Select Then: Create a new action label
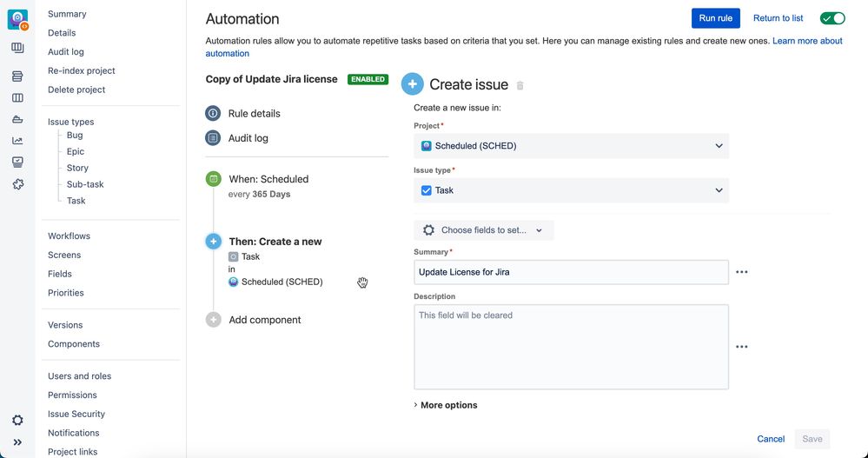 click(x=275, y=242)
